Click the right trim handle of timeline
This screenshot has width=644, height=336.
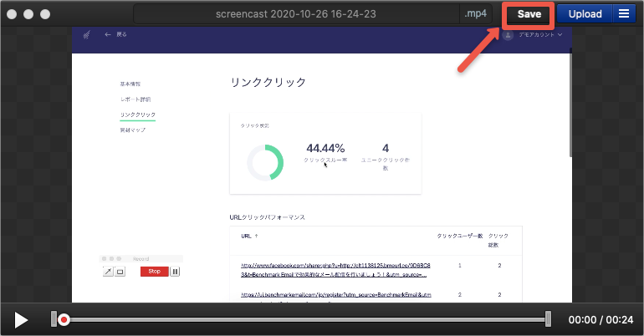coord(548,318)
